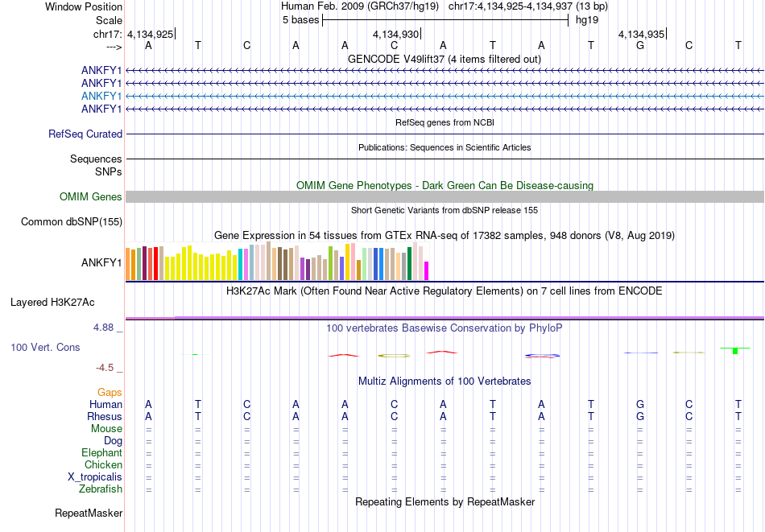765x532 pixels.
Task: Select the Mouse species label
Action: 107,429
